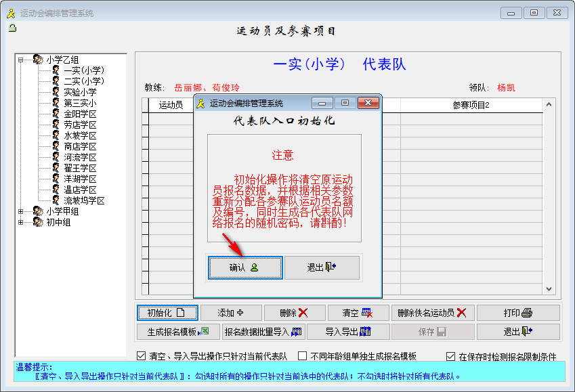575x392 pixels.
Task: Toggle 在保存时检测报名限制条件 checkbox
Action: pos(450,355)
